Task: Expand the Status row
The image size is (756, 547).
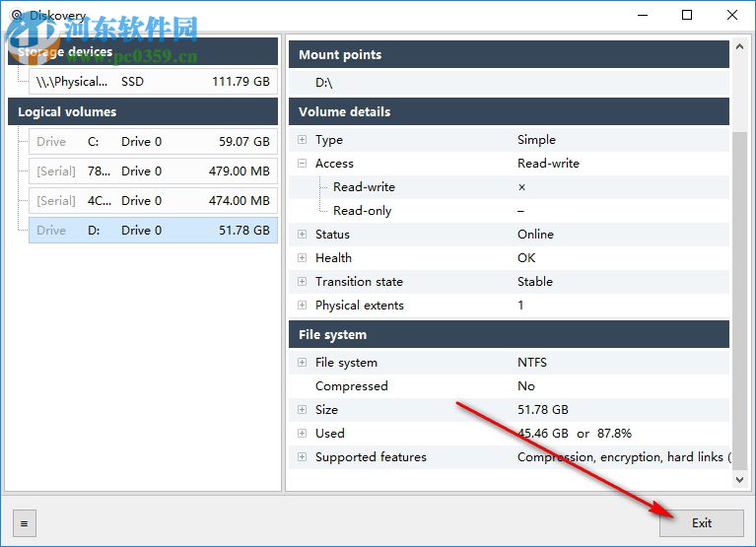Action: (x=302, y=235)
